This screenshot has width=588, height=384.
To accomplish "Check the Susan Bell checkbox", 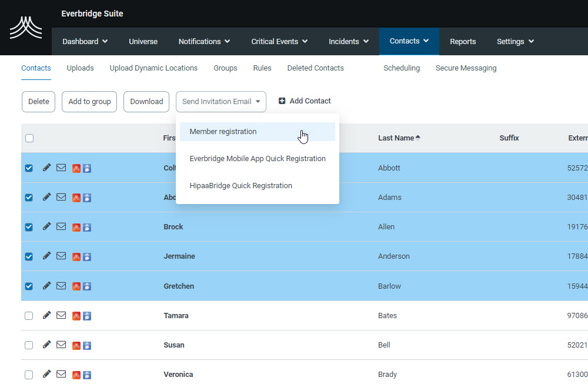I will [29, 345].
